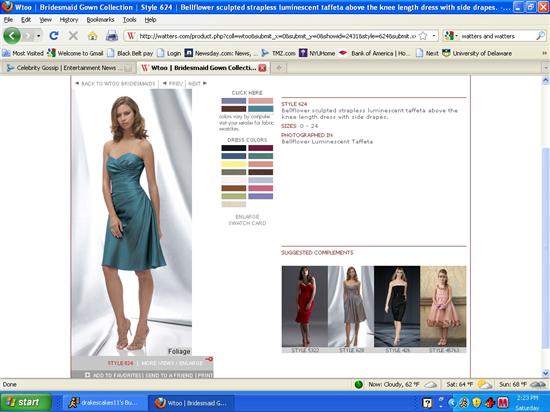Show more bookmarks with the chevron
Image resolution: width=550 pixels, height=412 pixels.
[544, 53]
